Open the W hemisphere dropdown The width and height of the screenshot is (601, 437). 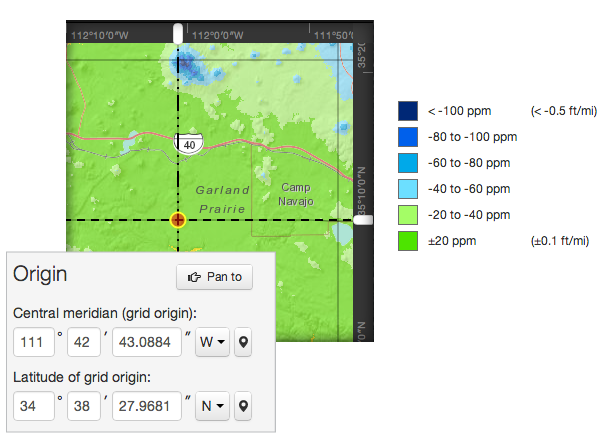point(212,342)
